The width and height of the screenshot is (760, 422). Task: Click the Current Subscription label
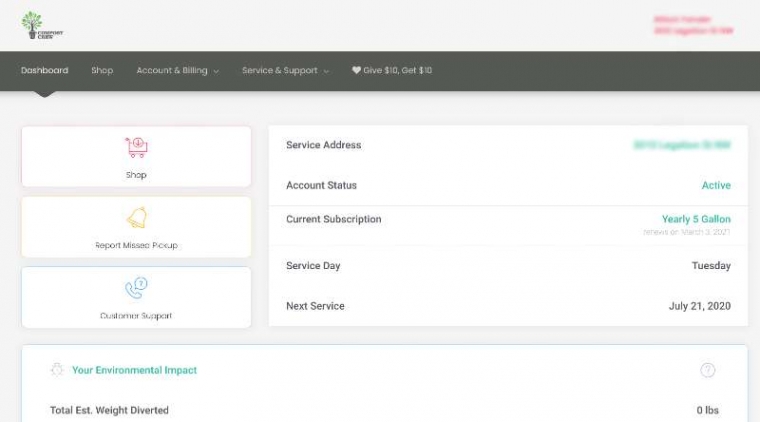pos(333,219)
